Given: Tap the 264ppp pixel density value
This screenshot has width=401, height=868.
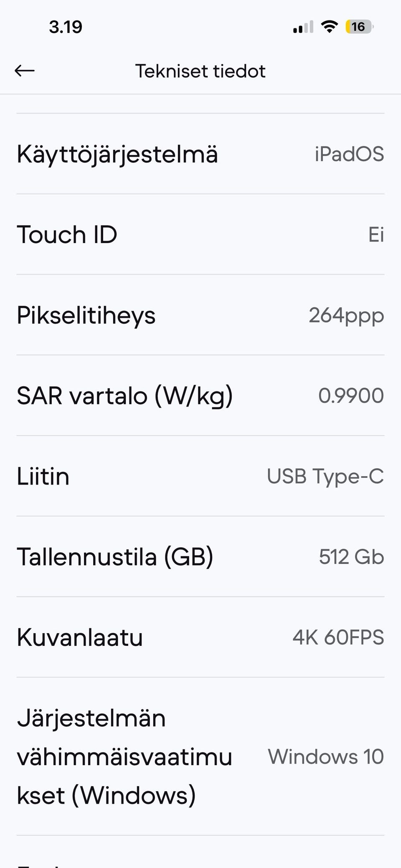Looking at the screenshot, I should pos(346,316).
